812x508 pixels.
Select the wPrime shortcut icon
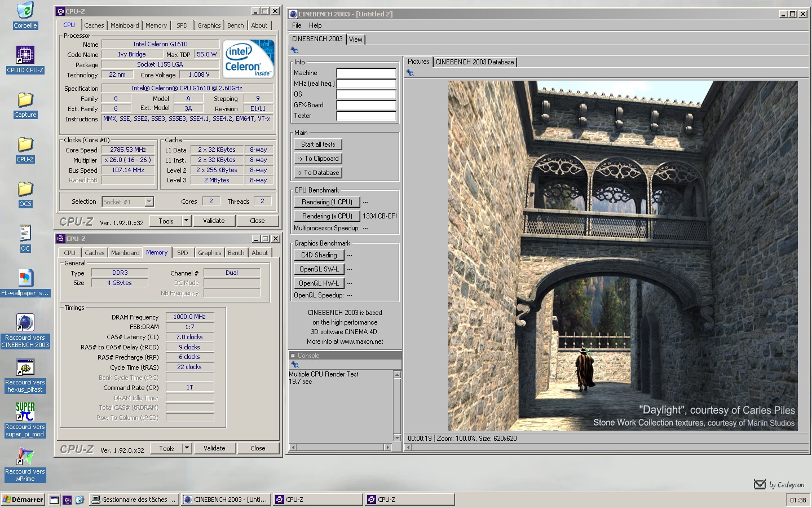(25, 456)
